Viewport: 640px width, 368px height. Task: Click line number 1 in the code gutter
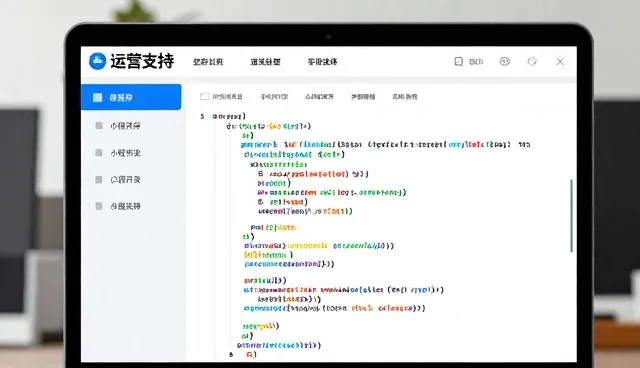(x=202, y=116)
